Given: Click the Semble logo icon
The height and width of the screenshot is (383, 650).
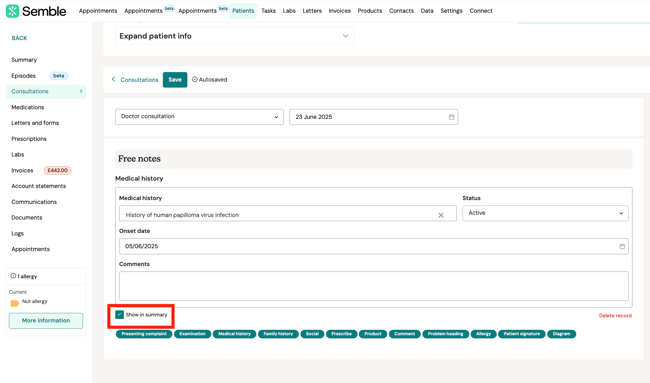Looking at the screenshot, I should 12,11.
